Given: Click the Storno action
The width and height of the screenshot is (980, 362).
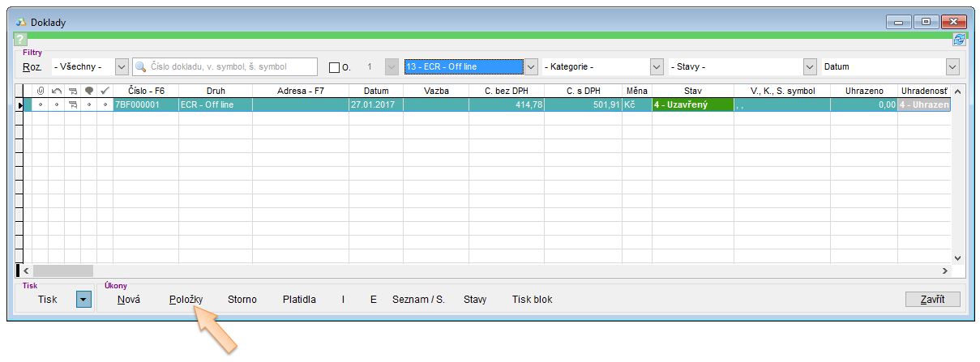Looking at the screenshot, I should coord(242,300).
